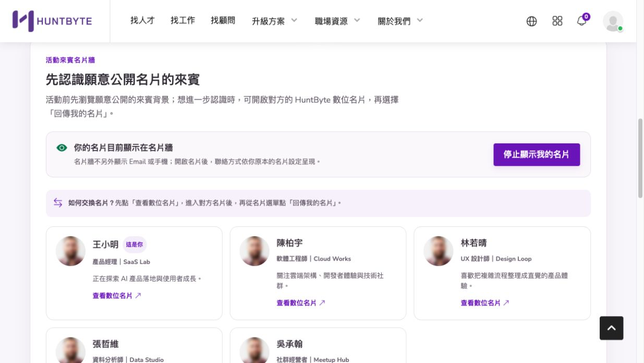Go to 找顧問 in the navigation

223,20
